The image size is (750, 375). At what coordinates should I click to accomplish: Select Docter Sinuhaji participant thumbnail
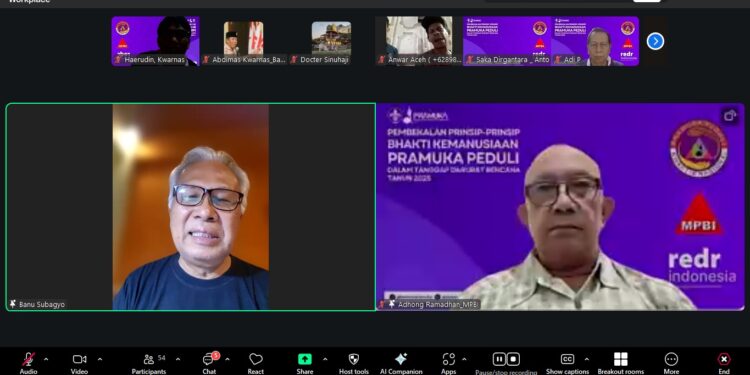331,41
